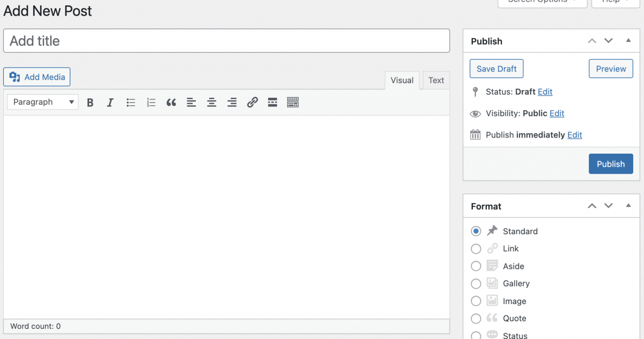Select the Aside post format

476,266
